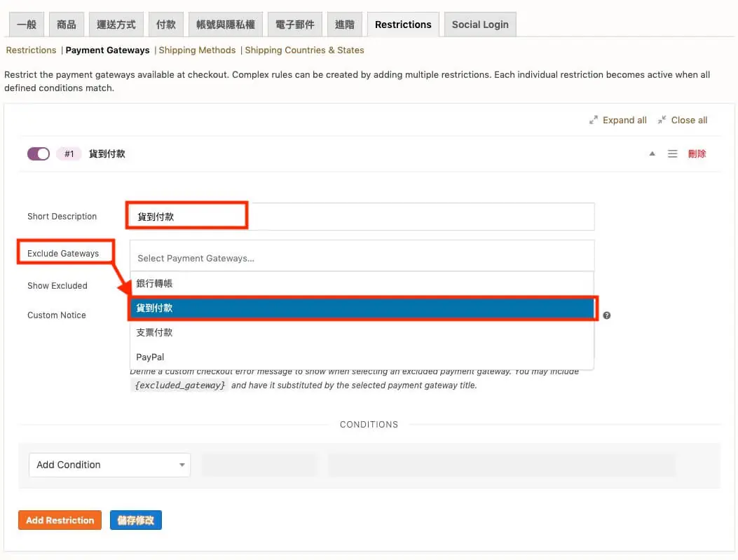
Task: Open the 帳號與隱私權 settings tab
Action: click(x=226, y=25)
